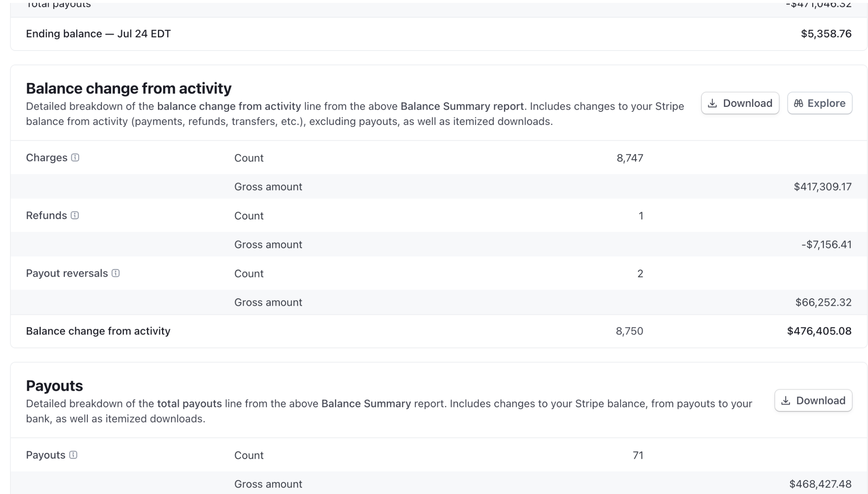This screenshot has width=868, height=494.
Task: Click the Payouts gross amount $468,427.48
Action: (820, 484)
